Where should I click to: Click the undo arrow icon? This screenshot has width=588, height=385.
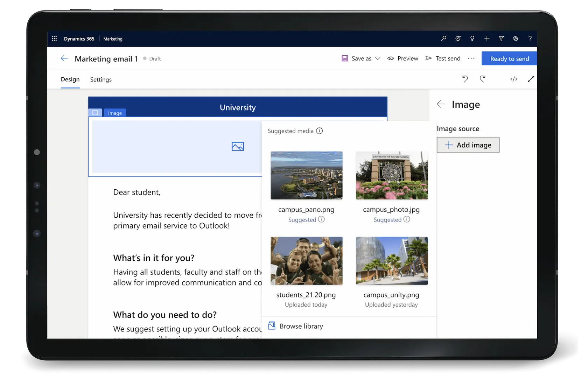pyautogui.click(x=465, y=79)
